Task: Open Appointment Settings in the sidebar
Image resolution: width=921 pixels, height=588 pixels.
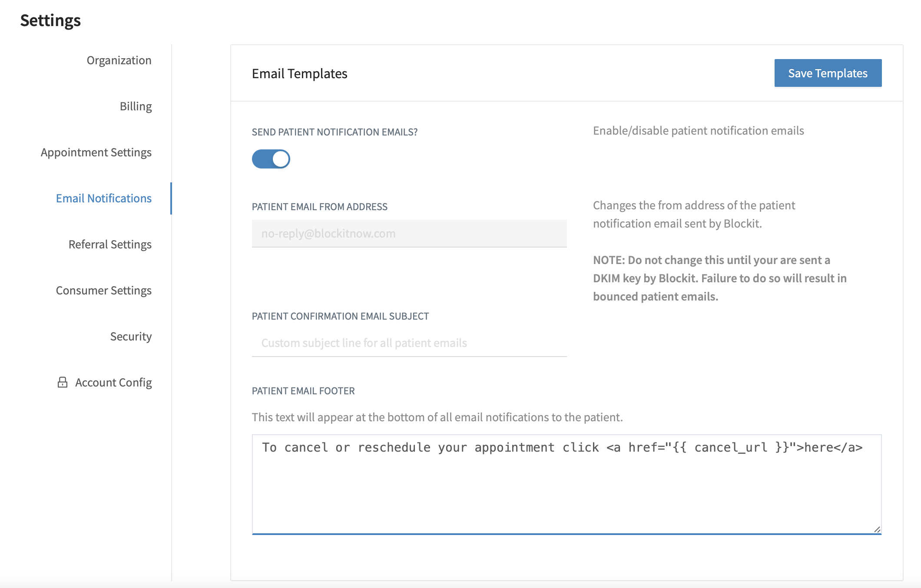Action: coord(96,152)
